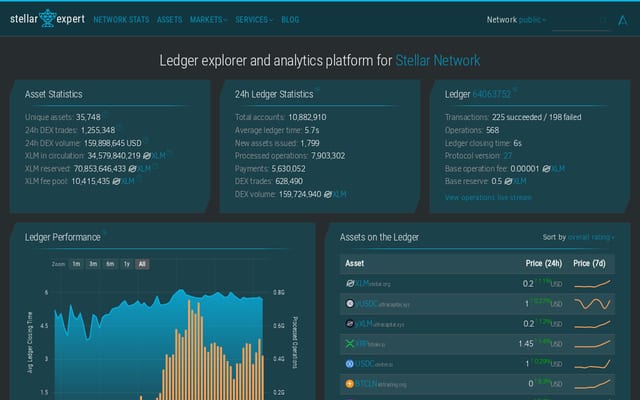Click Stellar icon beside XLM in circulation

pos(147,156)
